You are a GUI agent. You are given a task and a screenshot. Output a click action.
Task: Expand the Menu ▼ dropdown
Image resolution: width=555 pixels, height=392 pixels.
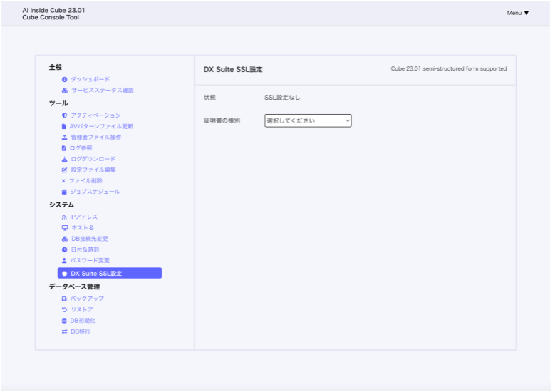point(517,13)
